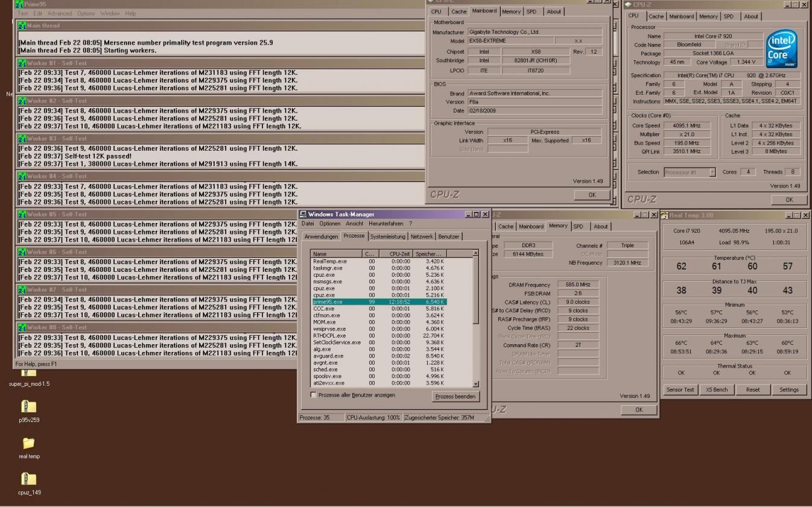Click the Task-Manager process list scroll-down arrow
The width and height of the screenshot is (812, 507).
[475, 383]
